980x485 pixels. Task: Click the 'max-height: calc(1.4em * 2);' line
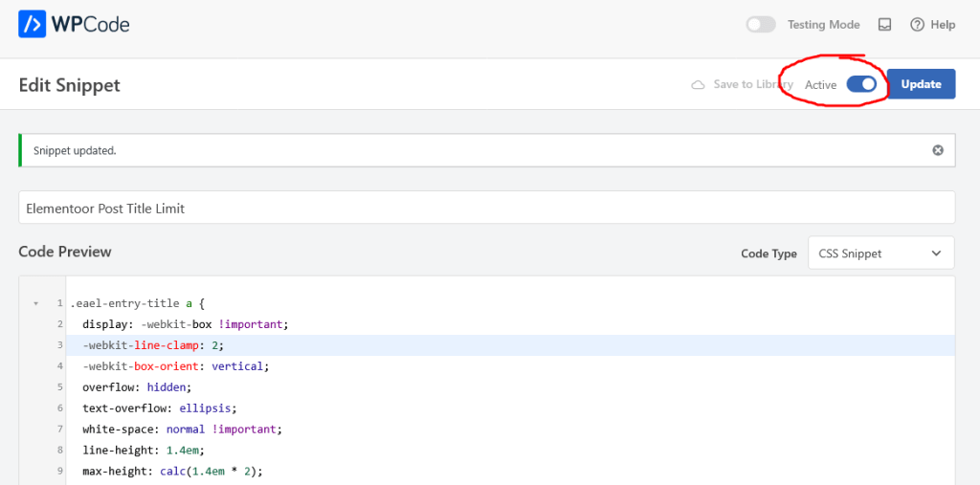[172, 472]
